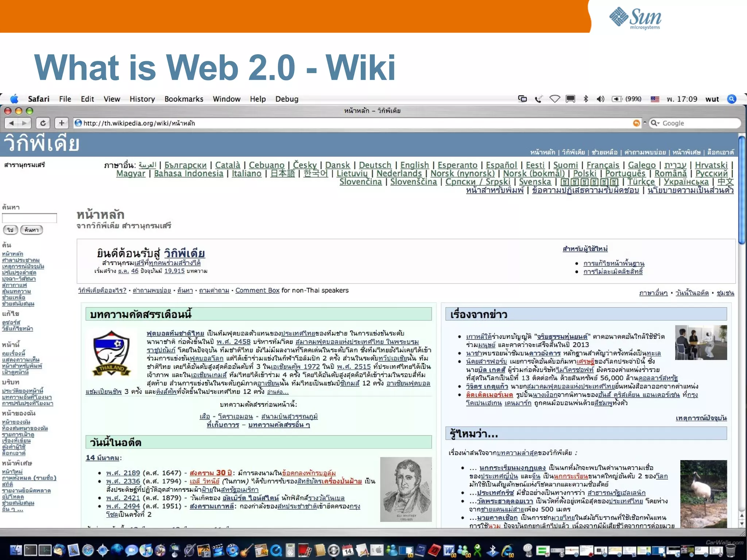Go back with Safari's back arrow
The height and width of the screenshot is (560, 747).
12,123
